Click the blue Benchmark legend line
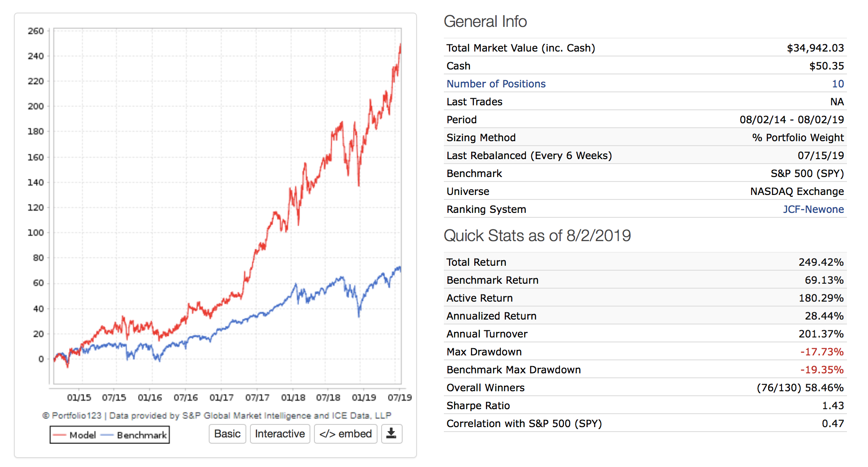 (x=107, y=435)
